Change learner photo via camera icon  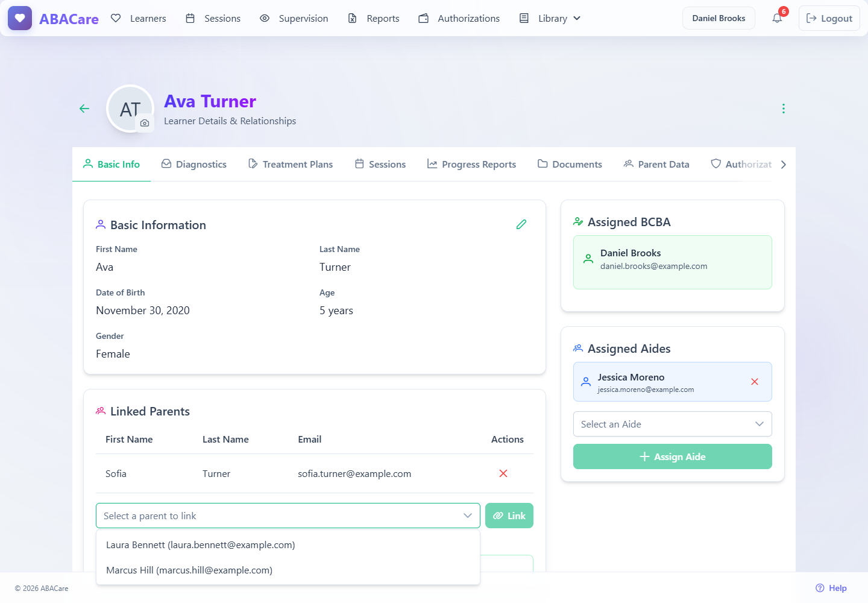pos(145,123)
